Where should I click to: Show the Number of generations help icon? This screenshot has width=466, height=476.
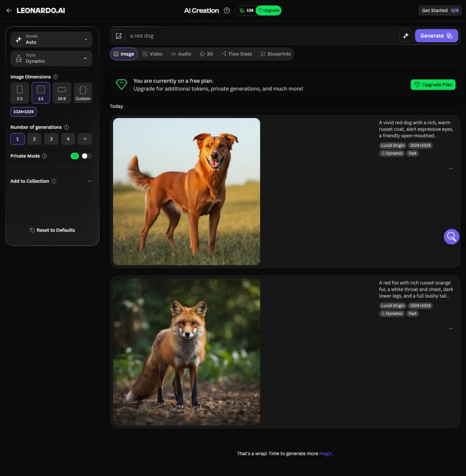(66, 127)
